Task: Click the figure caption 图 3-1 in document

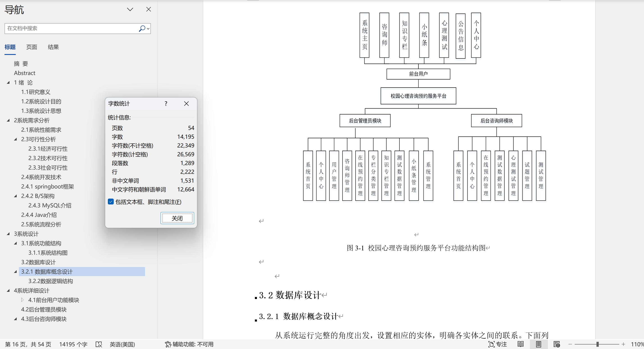Action: pyautogui.click(x=416, y=248)
